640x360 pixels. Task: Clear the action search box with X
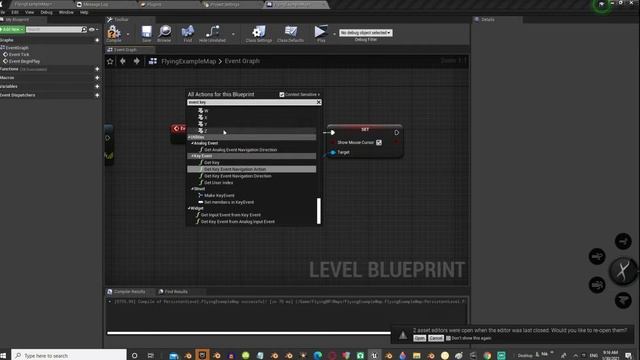(x=319, y=102)
